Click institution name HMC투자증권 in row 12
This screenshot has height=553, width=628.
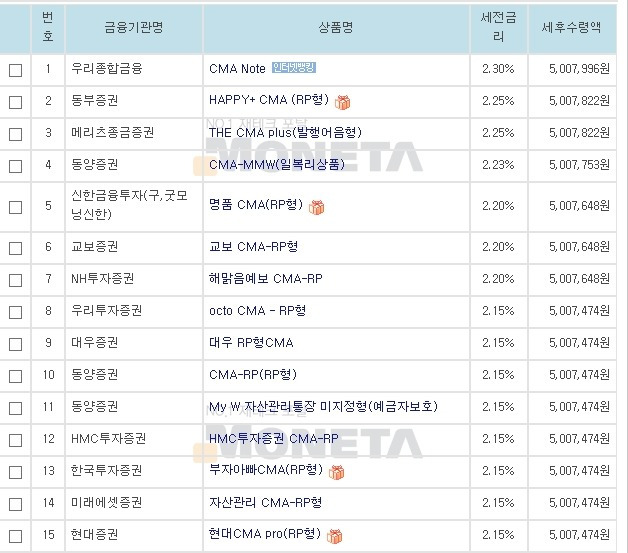click(109, 438)
